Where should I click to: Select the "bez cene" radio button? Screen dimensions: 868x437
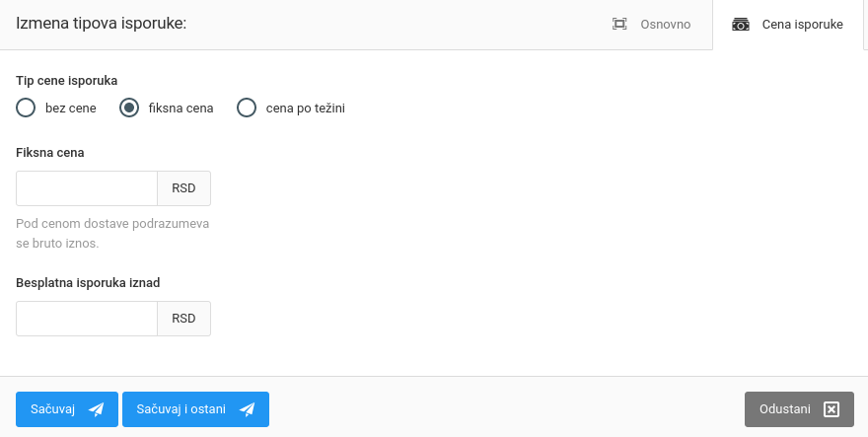(27, 109)
